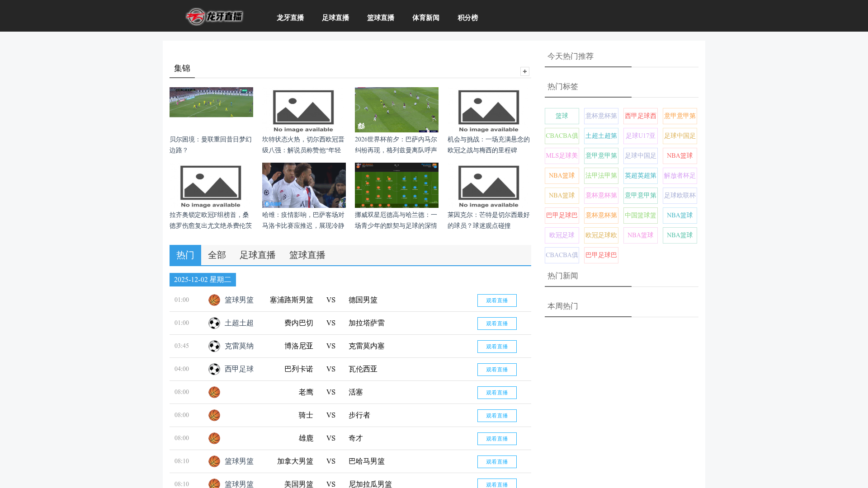Click 观看直播 for 巴列卡诺 vs 瓦伦西亚
Viewport: 868px width, 488px height.
coord(496,370)
